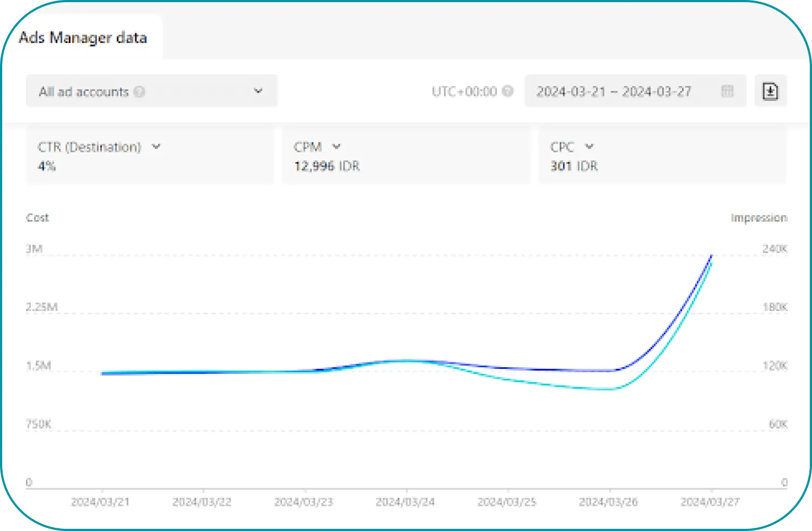This screenshot has width=812, height=531.
Task: Click the 3M cost axis value
Action: (x=34, y=249)
